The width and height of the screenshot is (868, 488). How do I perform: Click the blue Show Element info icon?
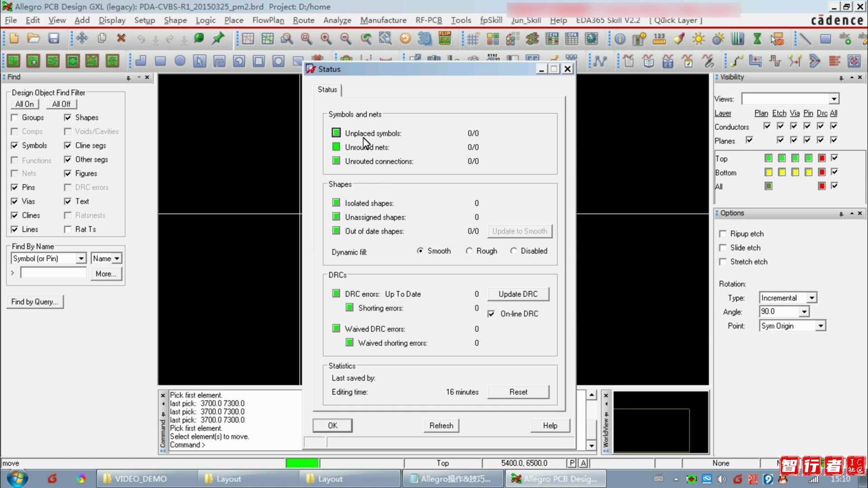point(620,39)
